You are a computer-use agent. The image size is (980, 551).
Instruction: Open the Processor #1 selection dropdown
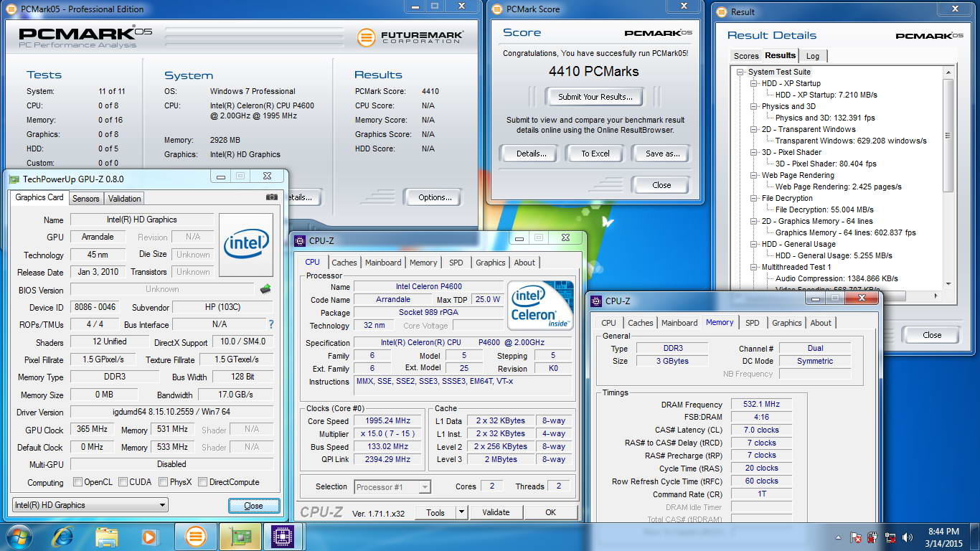392,487
